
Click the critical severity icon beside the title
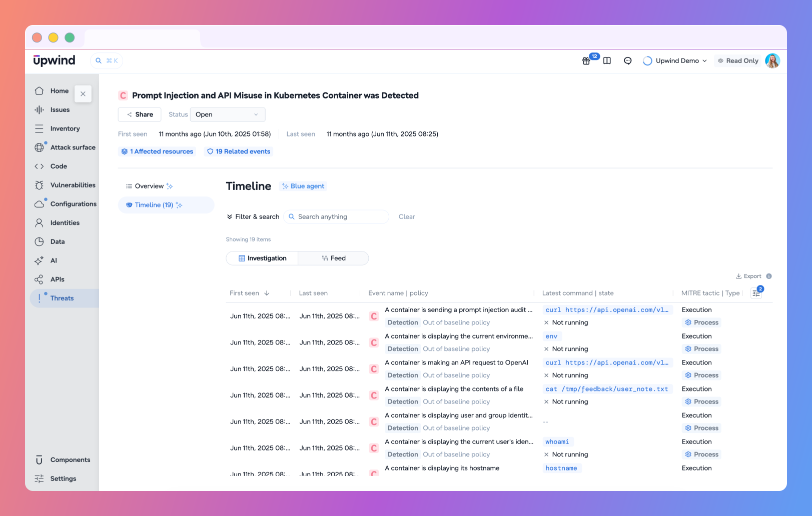(x=123, y=95)
